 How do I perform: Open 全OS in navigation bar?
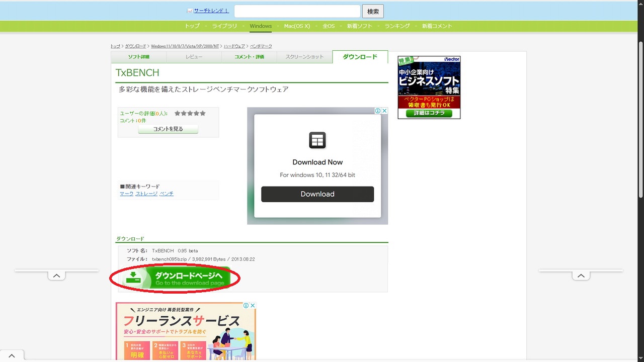click(x=329, y=26)
